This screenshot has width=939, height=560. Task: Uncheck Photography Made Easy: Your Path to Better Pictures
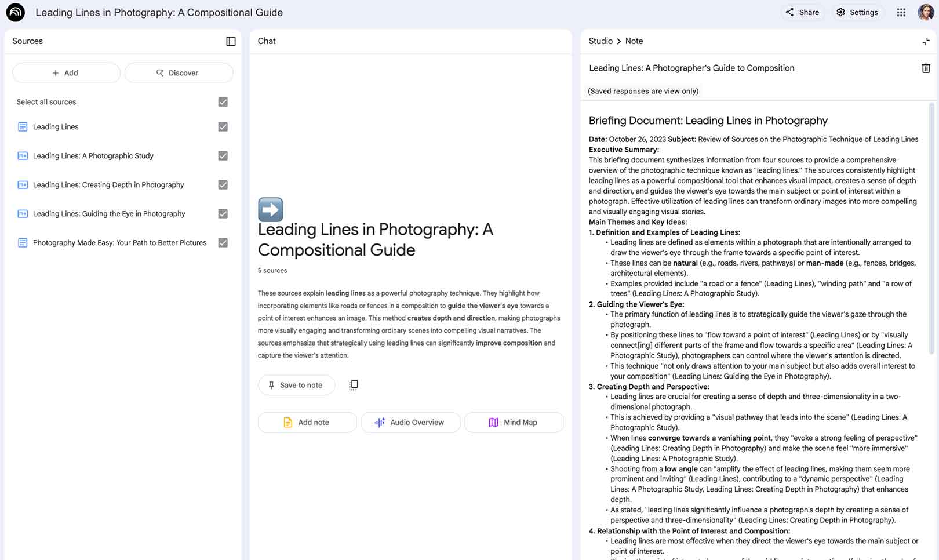(223, 242)
